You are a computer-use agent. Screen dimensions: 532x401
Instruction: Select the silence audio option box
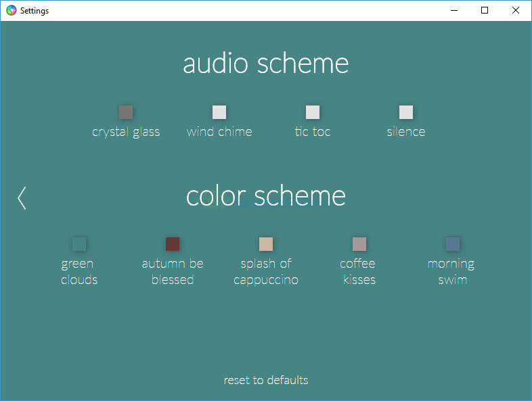pyautogui.click(x=406, y=112)
